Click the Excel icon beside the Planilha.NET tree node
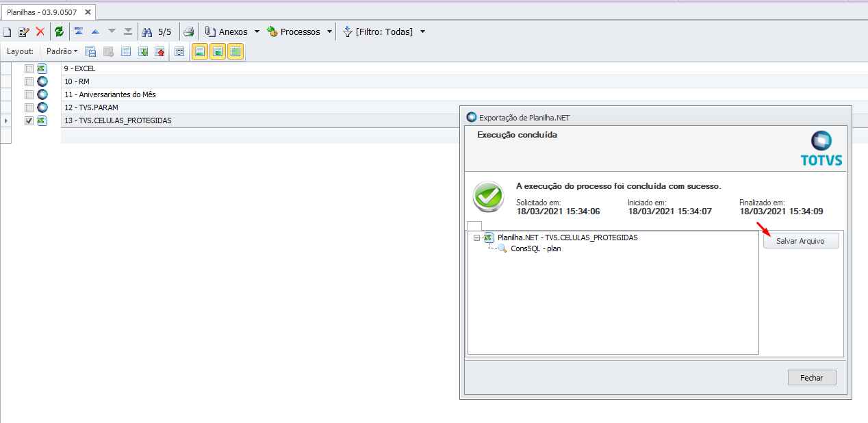 pyautogui.click(x=489, y=238)
